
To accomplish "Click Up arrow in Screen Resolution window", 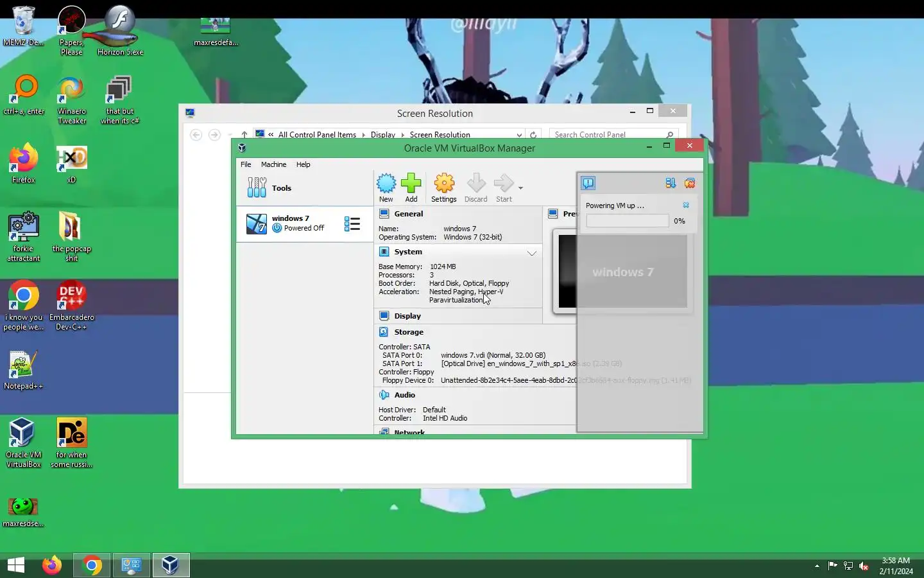I will pos(244,135).
